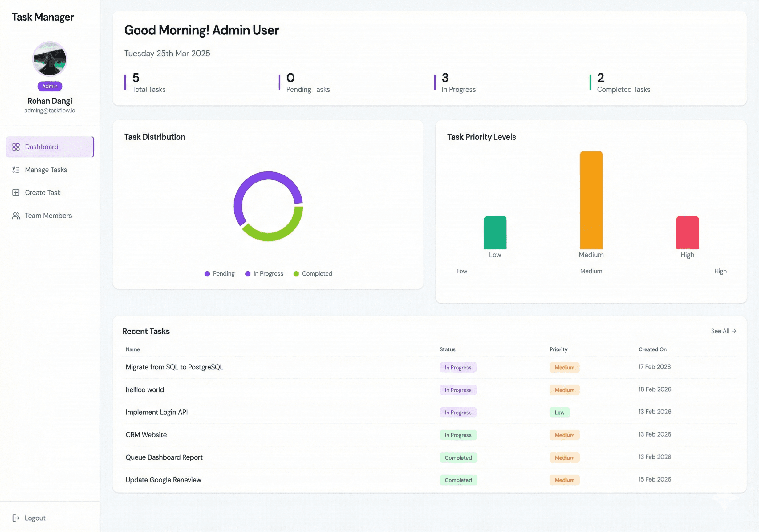Select Team Members from the sidebar menu
759x532 pixels.
(x=48, y=216)
